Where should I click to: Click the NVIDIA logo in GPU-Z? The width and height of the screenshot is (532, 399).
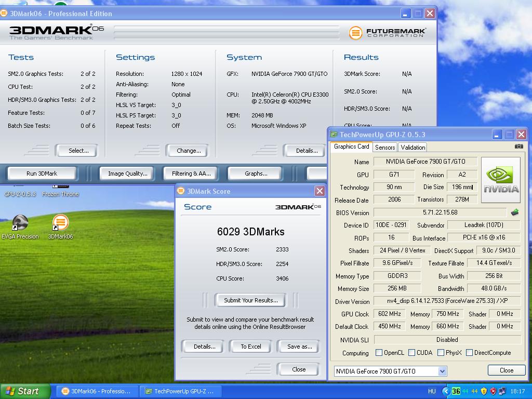tap(501, 180)
